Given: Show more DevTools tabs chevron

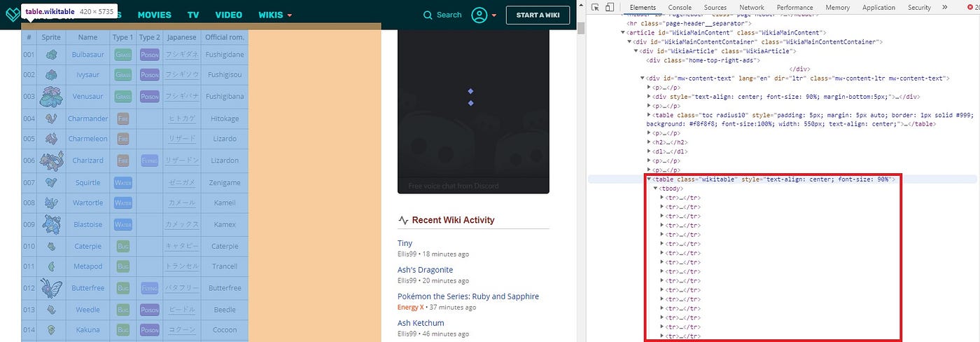Looking at the screenshot, I should (944, 7).
